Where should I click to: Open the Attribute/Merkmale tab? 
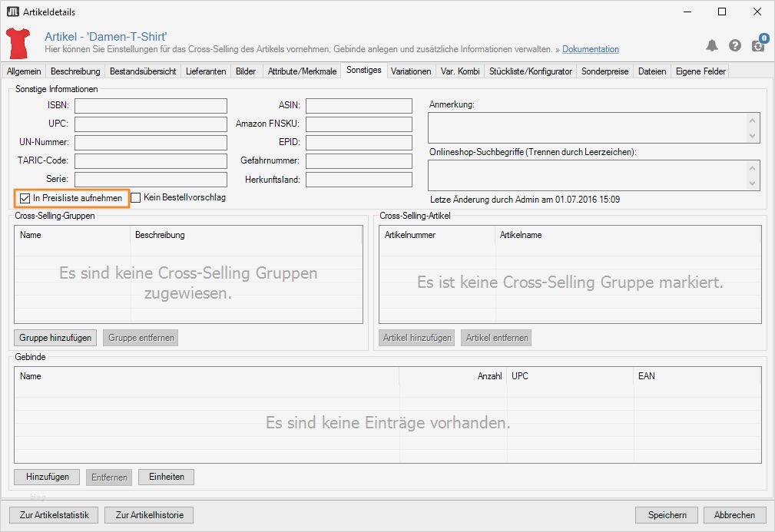point(302,71)
